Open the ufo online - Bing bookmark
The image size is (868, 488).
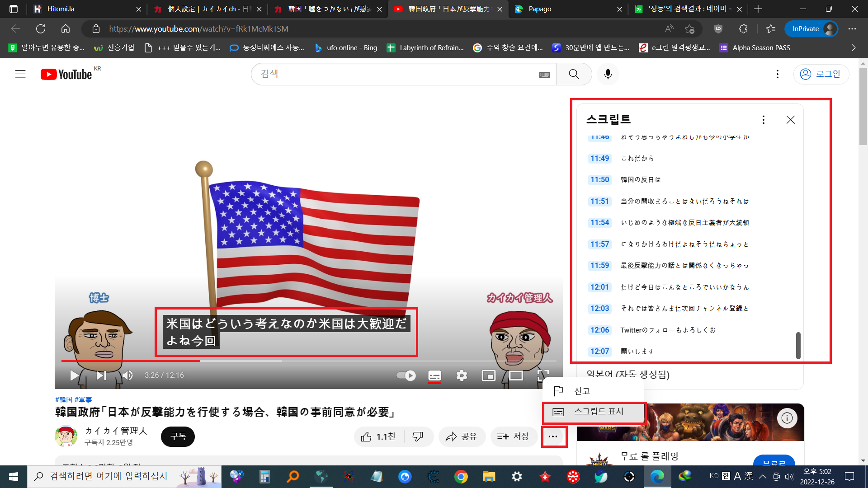click(x=346, y=48)
